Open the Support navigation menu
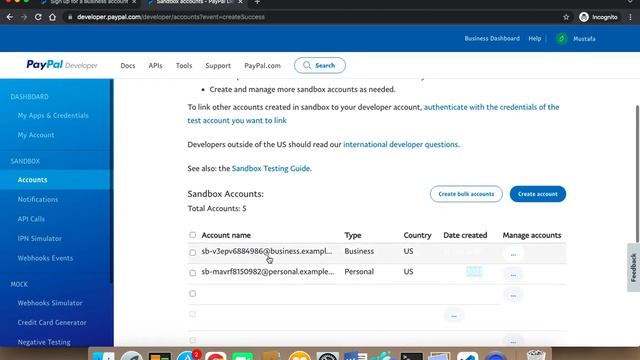The height and width of the screenshot is (360, 640). pos(218,66)
